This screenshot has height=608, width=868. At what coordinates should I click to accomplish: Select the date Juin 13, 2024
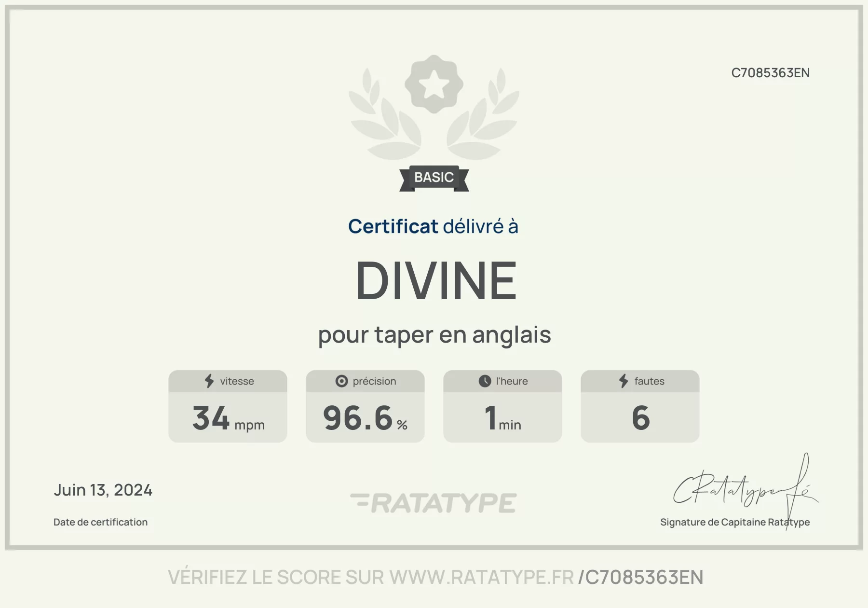point(103,490)
